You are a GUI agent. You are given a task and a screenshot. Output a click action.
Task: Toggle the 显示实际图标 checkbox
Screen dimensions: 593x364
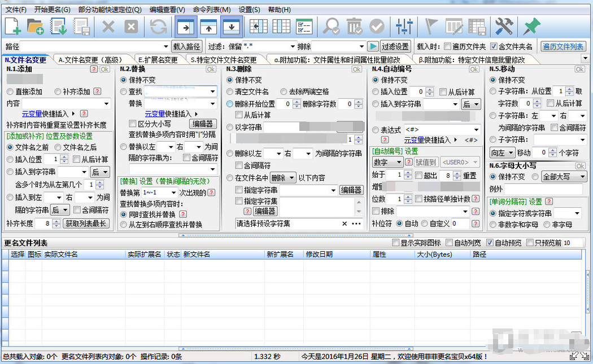pyautogui.click(x=395, y=243)
